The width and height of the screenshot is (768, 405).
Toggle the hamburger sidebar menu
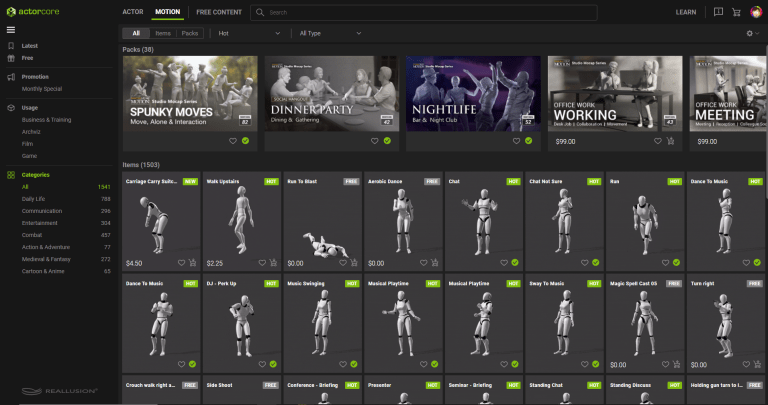11,30
